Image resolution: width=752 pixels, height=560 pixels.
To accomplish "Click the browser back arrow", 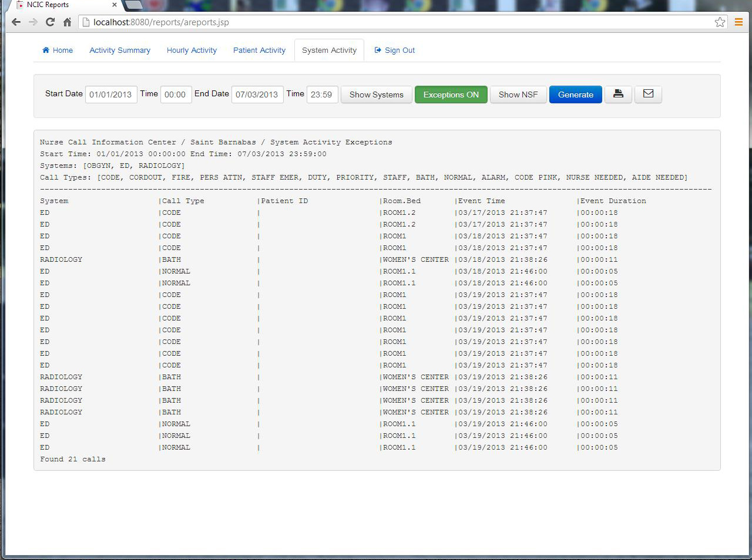I will coord(16,22).
